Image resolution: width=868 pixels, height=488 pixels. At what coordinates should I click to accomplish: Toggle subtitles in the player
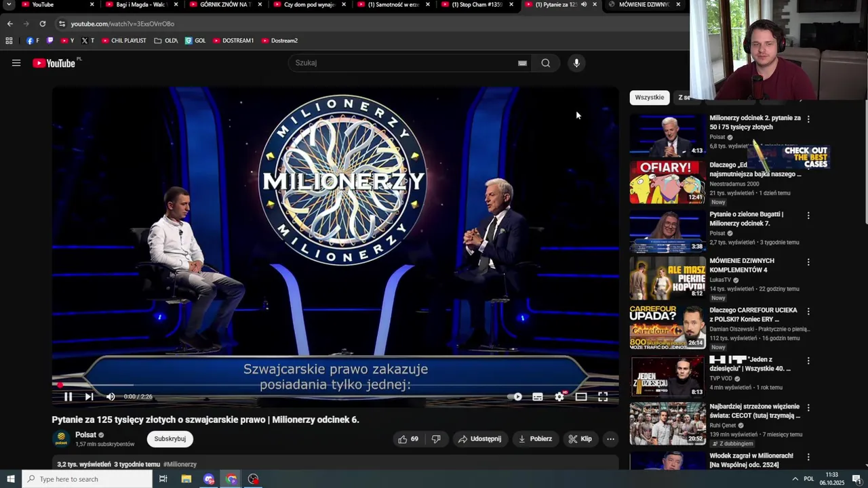(538, 396)
